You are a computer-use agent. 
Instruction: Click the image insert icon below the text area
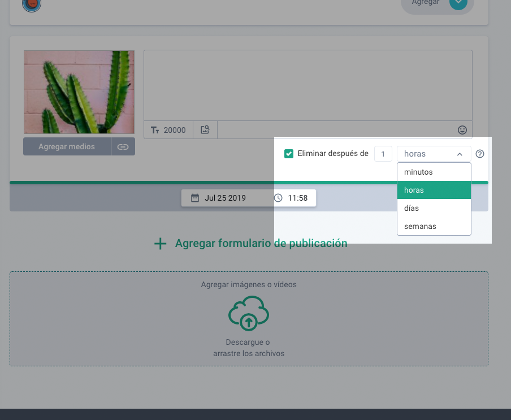(205, 130)
